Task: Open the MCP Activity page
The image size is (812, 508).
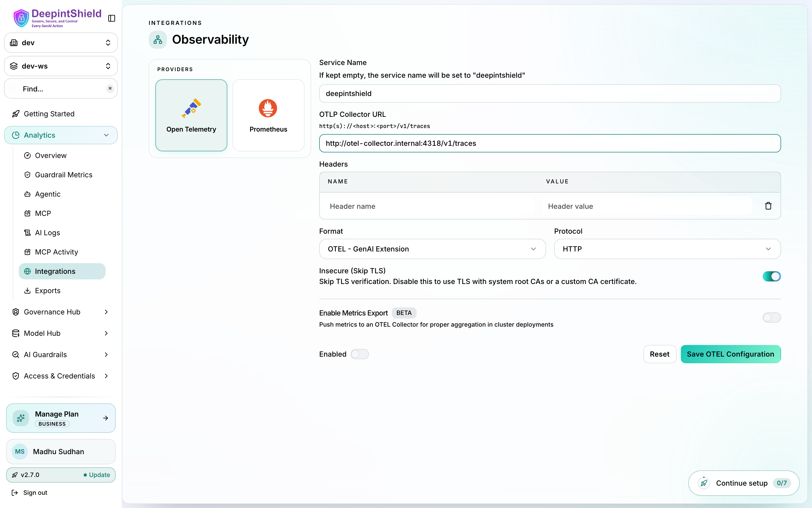Action: click(x=62, y=252)
